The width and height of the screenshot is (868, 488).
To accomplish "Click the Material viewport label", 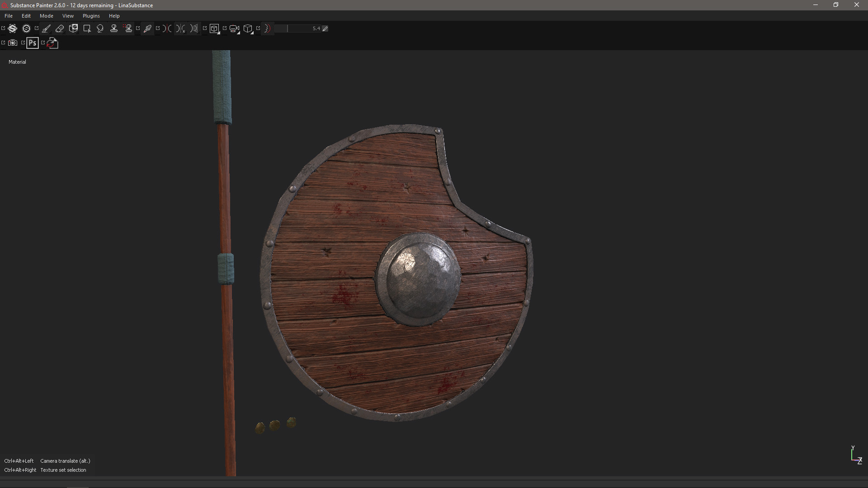I will 17,62.
